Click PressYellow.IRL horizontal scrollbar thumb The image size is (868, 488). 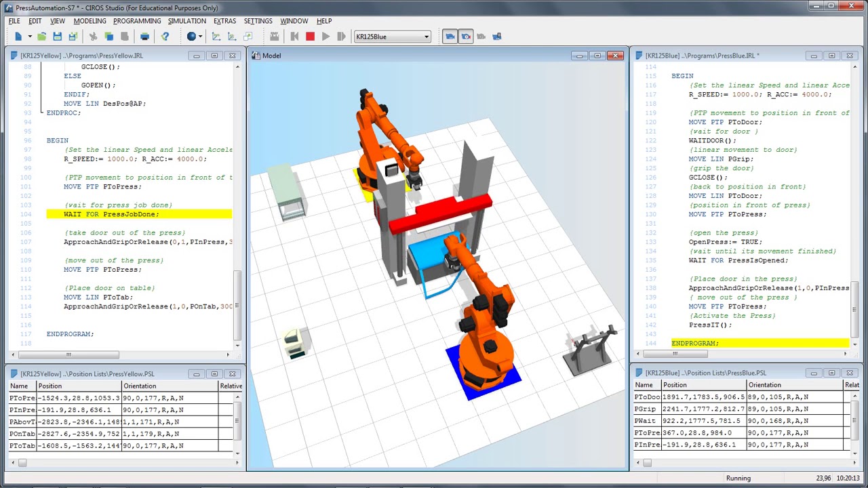[x=68, y=354]
